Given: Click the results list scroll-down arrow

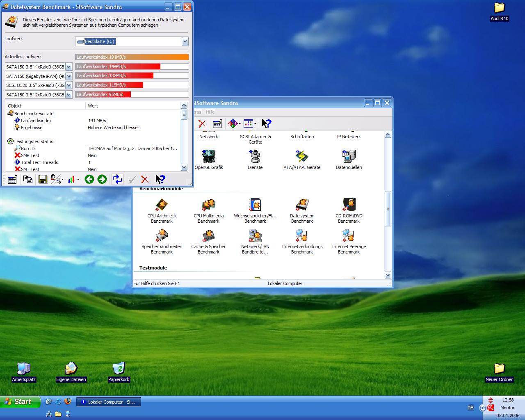Looking at the screenshot, I should pyautogui.click(x=184, y=167).
